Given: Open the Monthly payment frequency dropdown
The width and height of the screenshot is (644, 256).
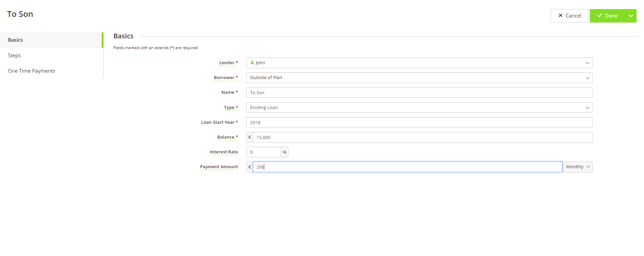Looking at the screenshot, I should [578, 167].
